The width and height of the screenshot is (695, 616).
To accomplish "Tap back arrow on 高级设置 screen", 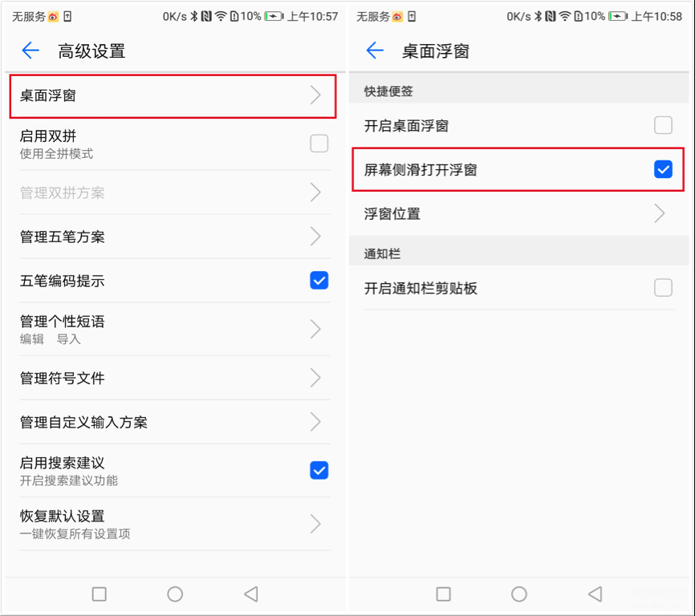I will pyautogui.click(x=30, y=51).
